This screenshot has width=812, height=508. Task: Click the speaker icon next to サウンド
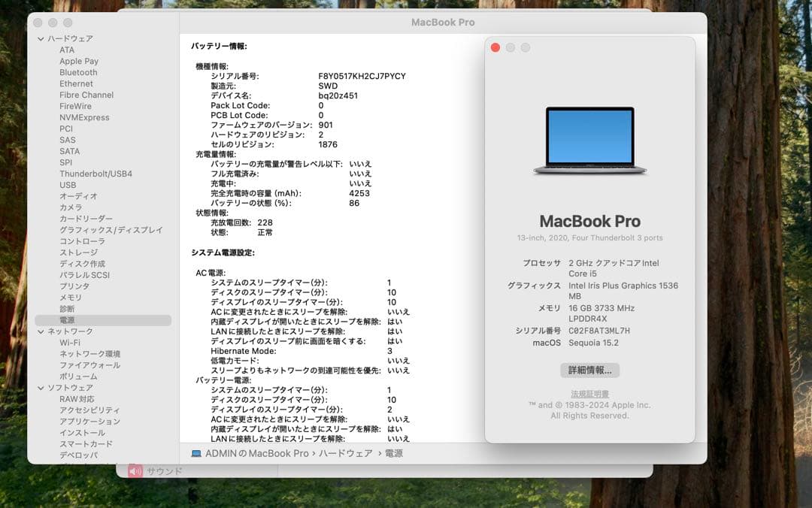click(x=134, y=471)
